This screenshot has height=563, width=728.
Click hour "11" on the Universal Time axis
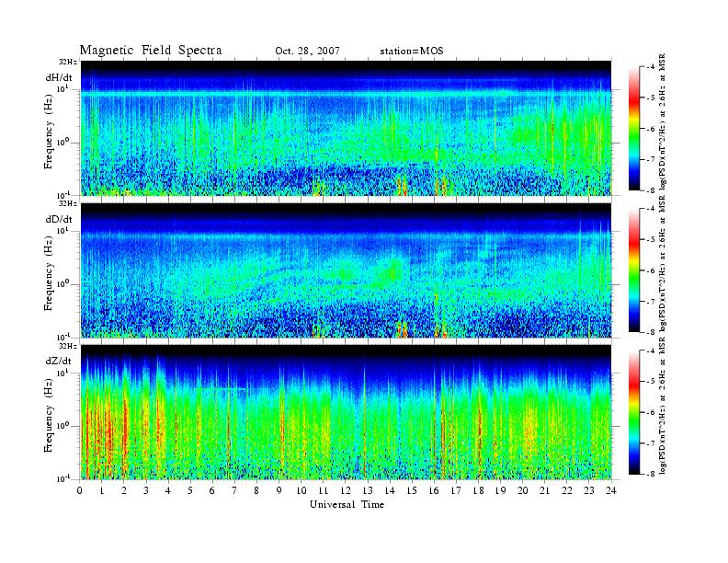(x=324, y=490)
